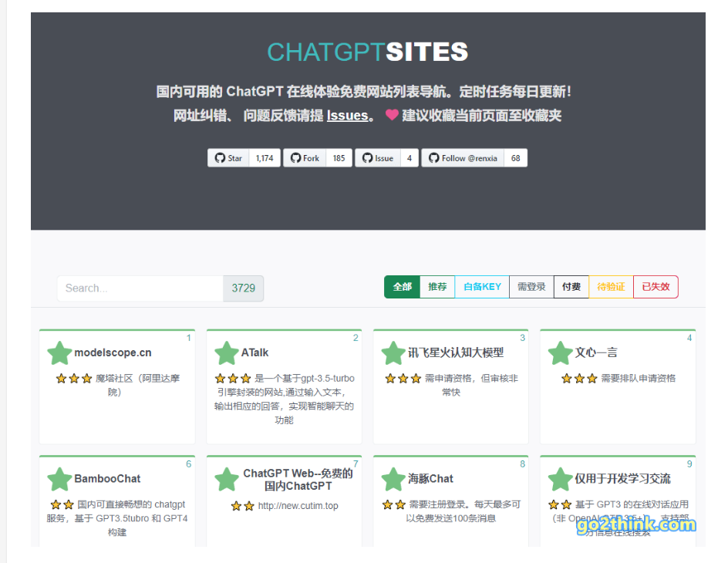
Task: Open the ChatGPT Web--免费的国内ChatGPT title
Action: pos(298,480)
